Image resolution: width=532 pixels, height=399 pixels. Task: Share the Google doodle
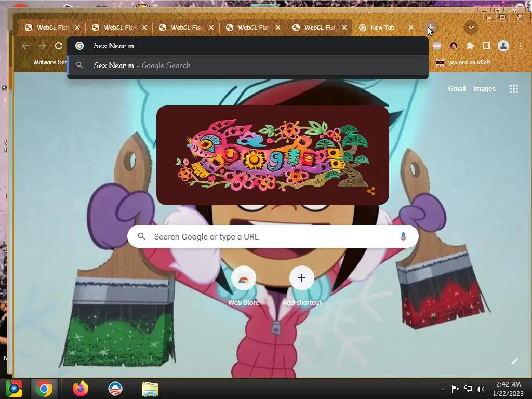coord(371,191)
